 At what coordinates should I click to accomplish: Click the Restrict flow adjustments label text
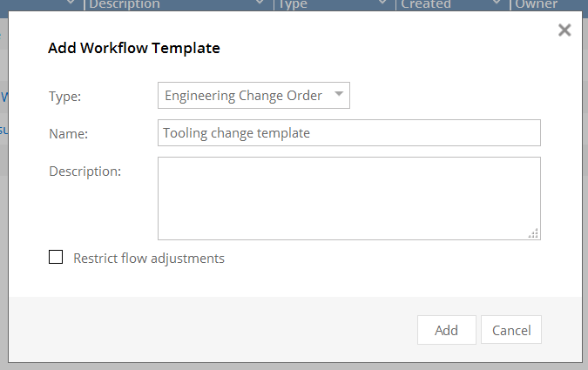149,259
